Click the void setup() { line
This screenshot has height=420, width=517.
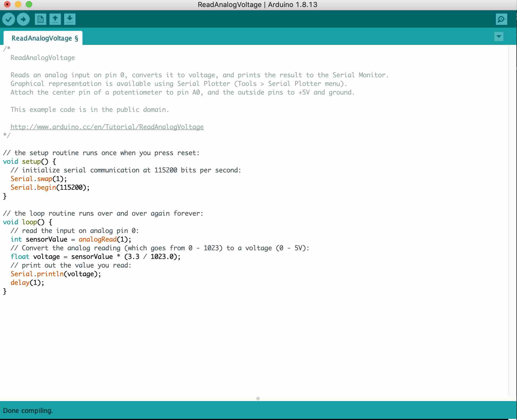pos(30,161)
